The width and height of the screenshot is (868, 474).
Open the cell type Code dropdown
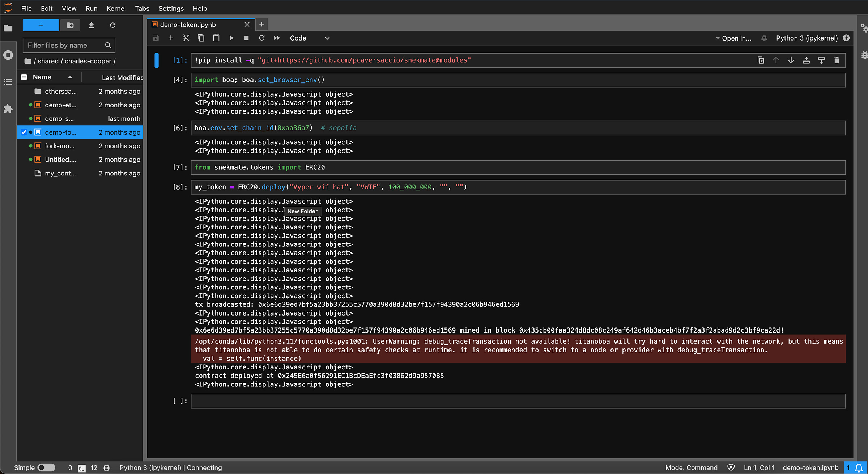point(310,38)
